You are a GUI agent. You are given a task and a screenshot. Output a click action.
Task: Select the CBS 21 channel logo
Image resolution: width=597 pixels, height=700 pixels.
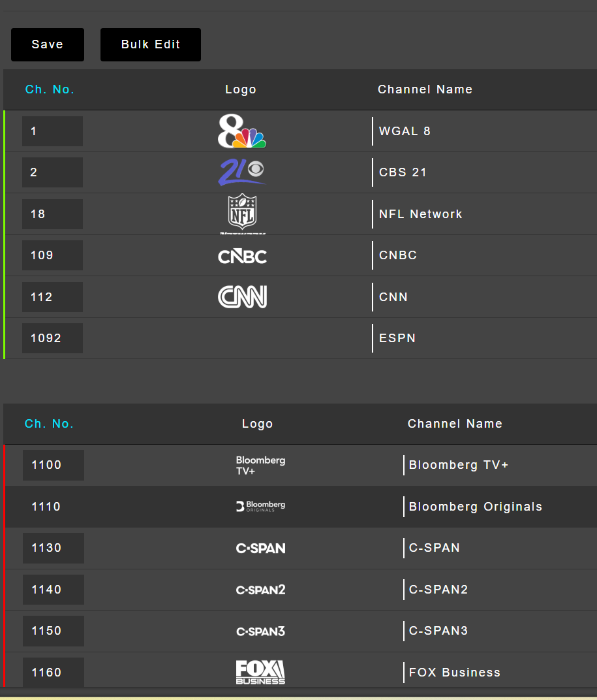click(241, 172)
